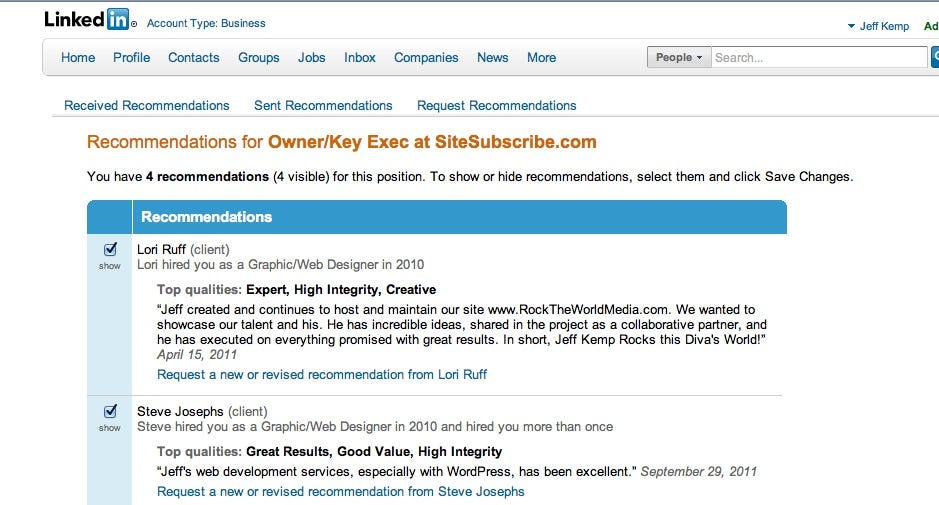The width and height of the screenshot is (939, 505).
Task: Open the Profile menu item
Action: coord(132,58)
